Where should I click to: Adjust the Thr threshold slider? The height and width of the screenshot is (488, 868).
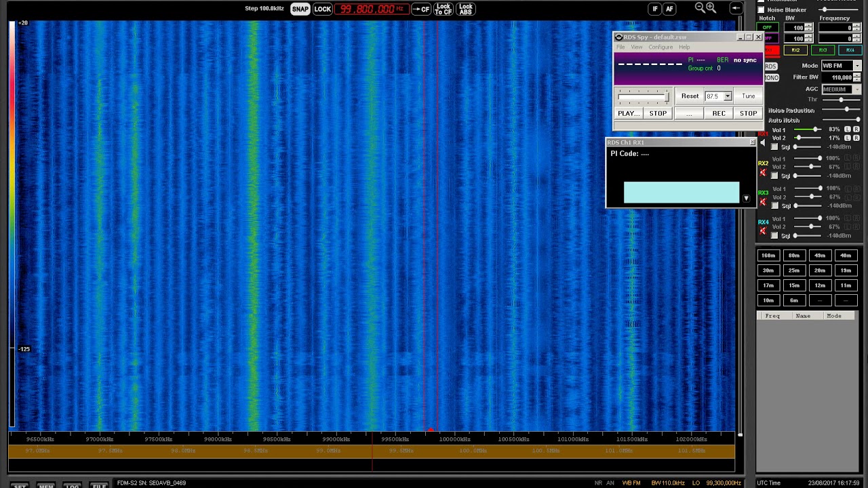click(x=841, y=100)
